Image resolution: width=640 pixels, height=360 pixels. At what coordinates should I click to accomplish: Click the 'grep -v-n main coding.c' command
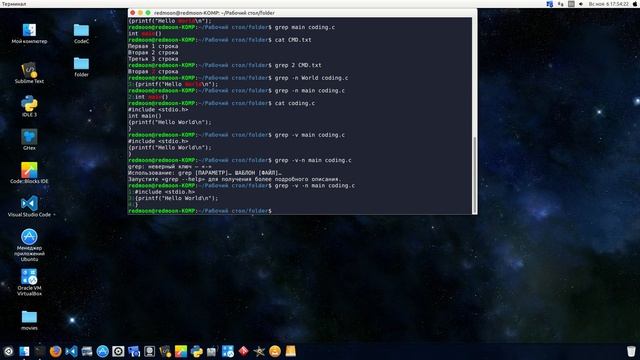[313, 160]
